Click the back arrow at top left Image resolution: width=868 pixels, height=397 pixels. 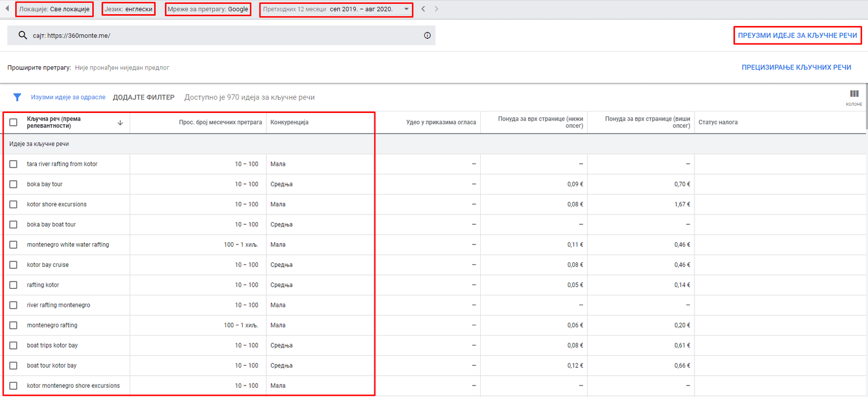[x=7, y=9]
